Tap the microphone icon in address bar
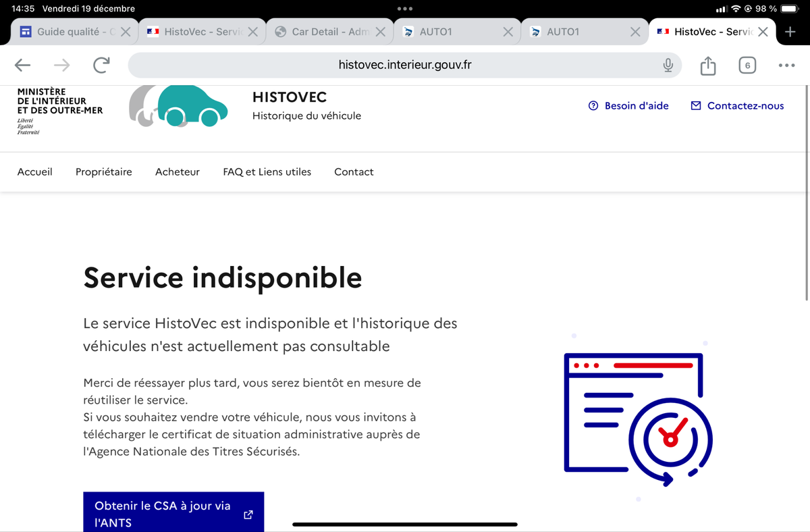This screenshot has width=810, height=532. pos(668,65)
